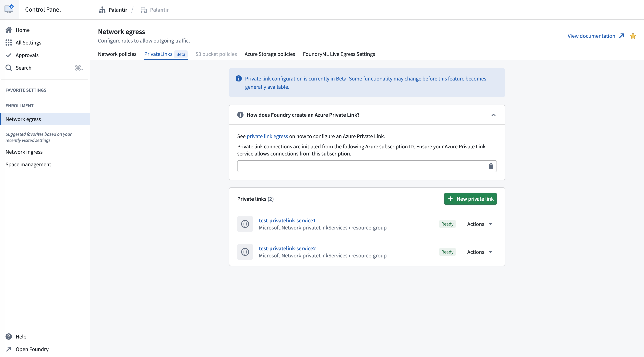This screenshot has height=357, width=644.
Task: Toggle the favorite star for Network egress
Action: (x=633, y=36)
